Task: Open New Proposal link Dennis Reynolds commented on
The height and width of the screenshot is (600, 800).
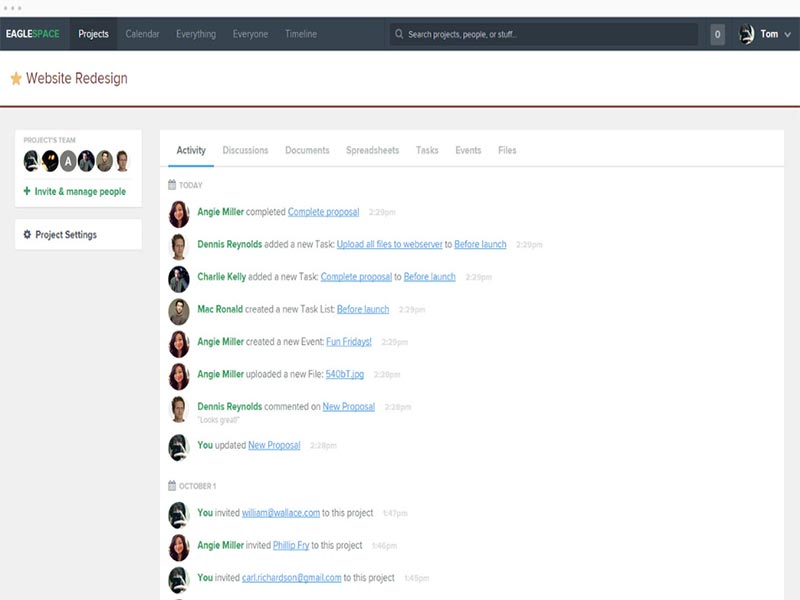Action: coord(348,407)
